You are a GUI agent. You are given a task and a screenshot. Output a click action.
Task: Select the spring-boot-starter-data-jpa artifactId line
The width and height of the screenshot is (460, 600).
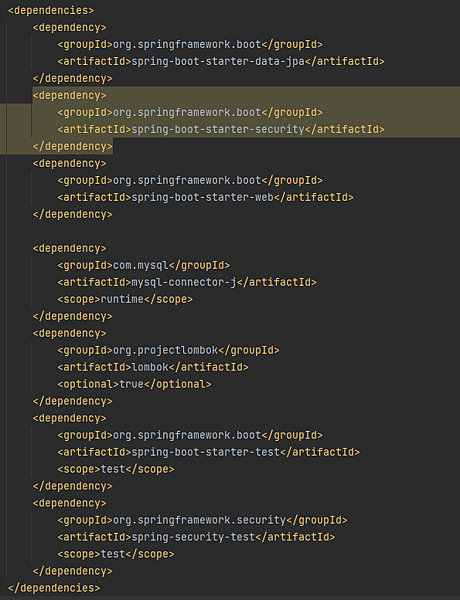point(221,61)
